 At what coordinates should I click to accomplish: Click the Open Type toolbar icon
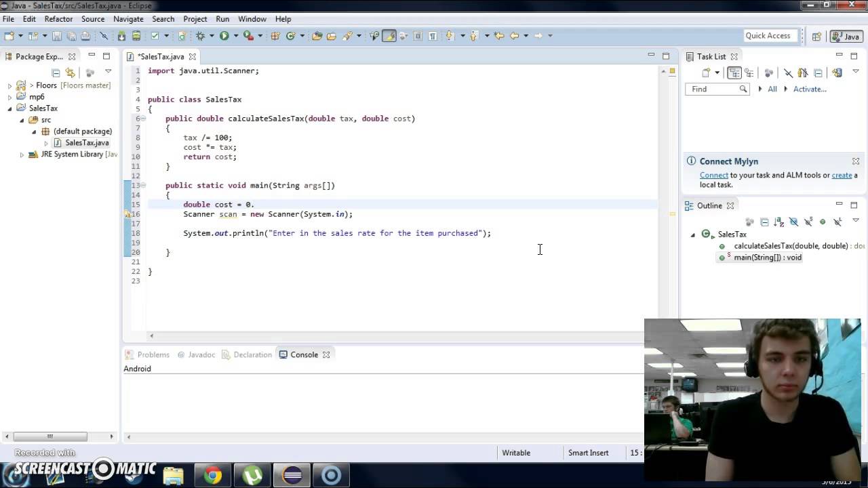pos(317,36)
